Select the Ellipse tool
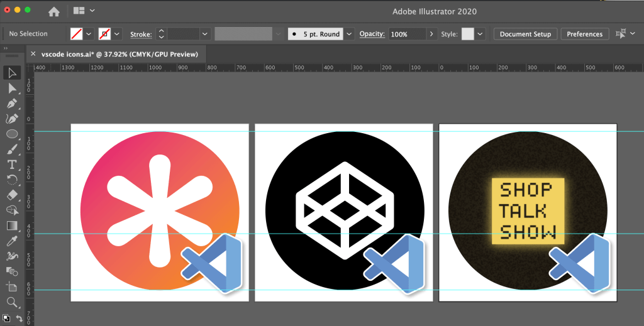Viewport: 644px width, 326px height. point(12,134)
